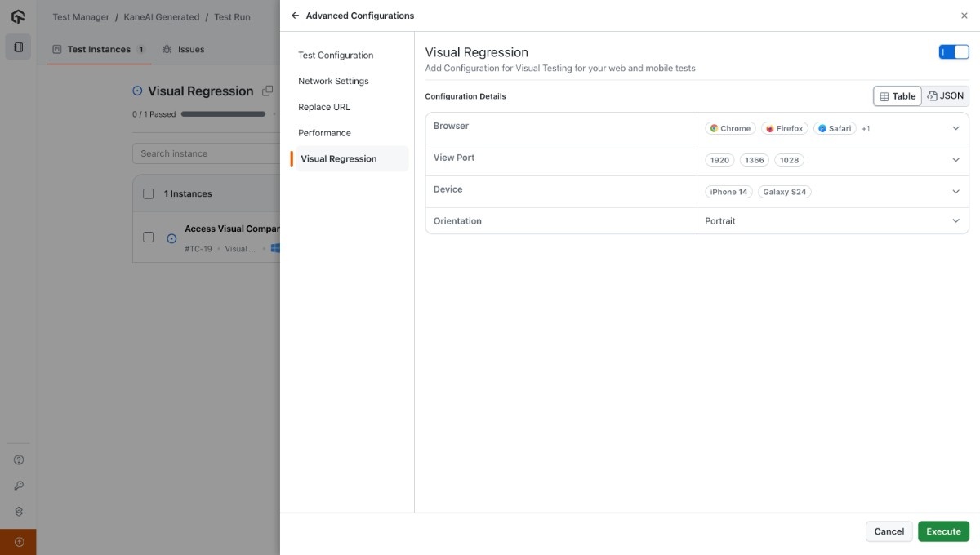Open the JSON view of Configuration Details
This screenshot has width=980, height=555.
(946, 95)
